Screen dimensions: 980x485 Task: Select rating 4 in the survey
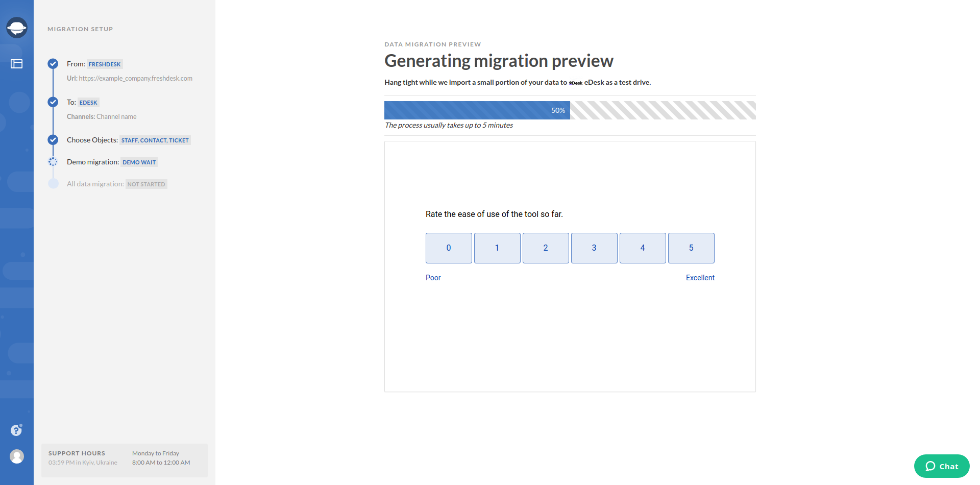coord(643,248)
